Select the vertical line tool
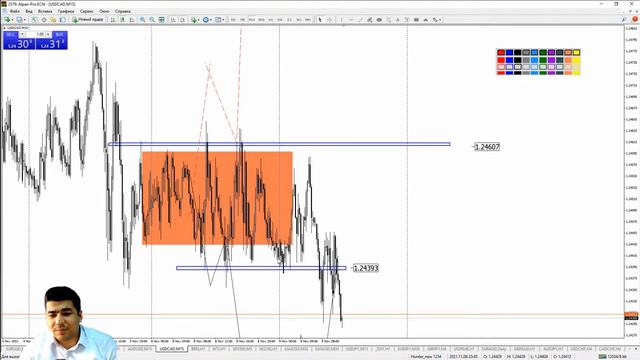This screenshot has height=360, width=640. click(342, 20)
